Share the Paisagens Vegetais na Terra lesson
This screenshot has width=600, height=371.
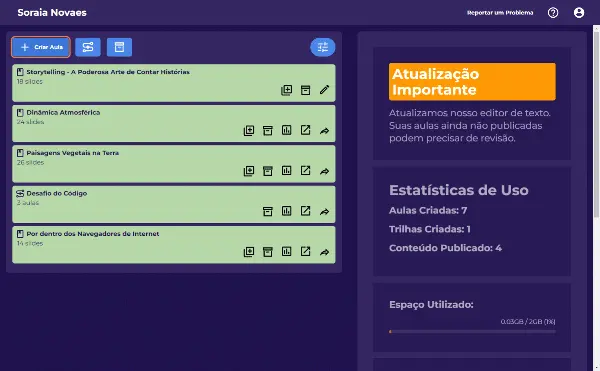(x=324, y=171)
